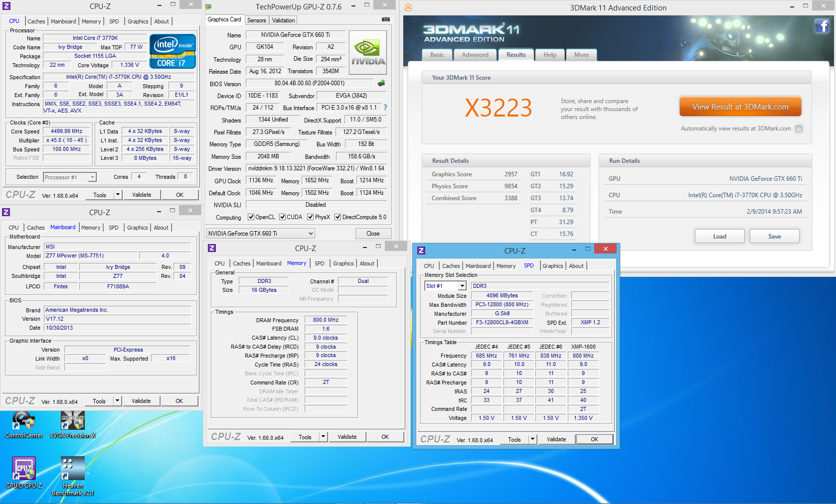This screenshot has width=836, height=504.
Task: Expand Tools arrow in the CPU-Z CPU window
Action: 118,195
